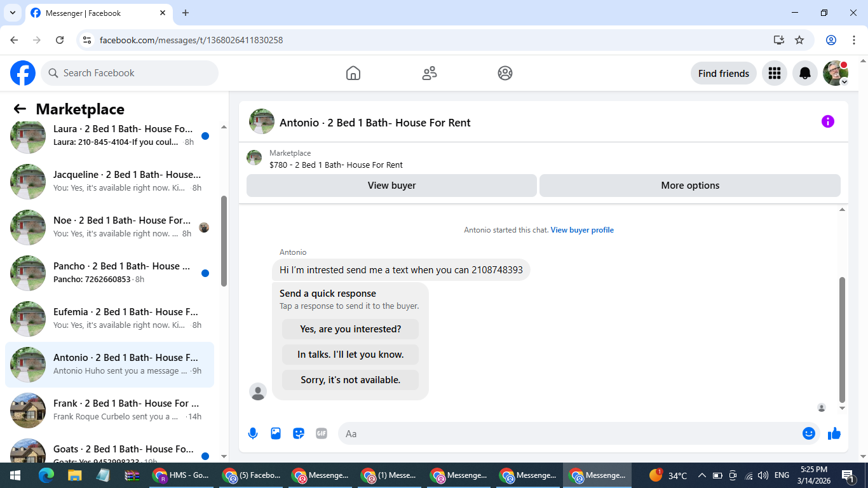Select the Messenger | Facebook browser tab
The width and height of the screenshot is (868, 488).
tap(98, 13)
